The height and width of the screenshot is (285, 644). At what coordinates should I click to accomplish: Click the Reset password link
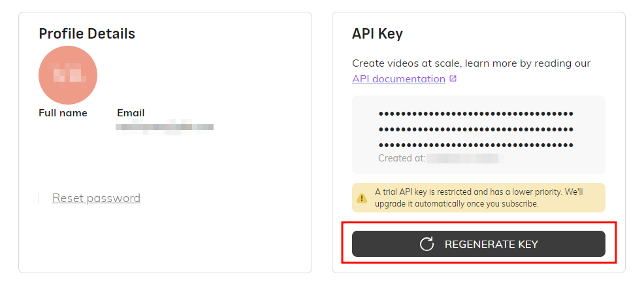click(x=96, y=198)
